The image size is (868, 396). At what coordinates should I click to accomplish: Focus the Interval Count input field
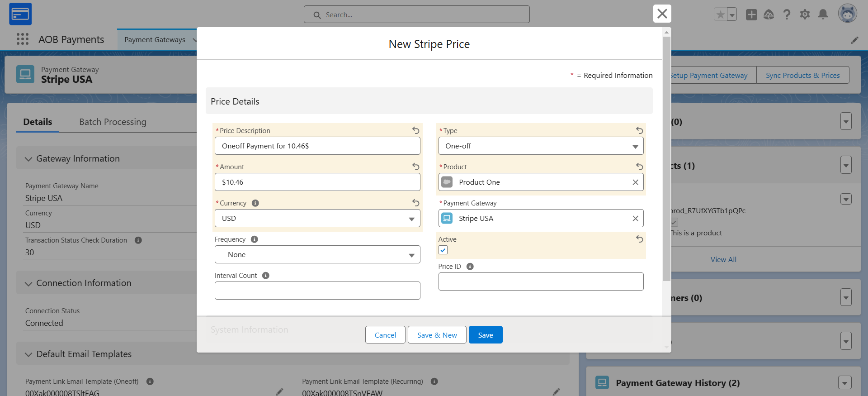pos(317,291)
